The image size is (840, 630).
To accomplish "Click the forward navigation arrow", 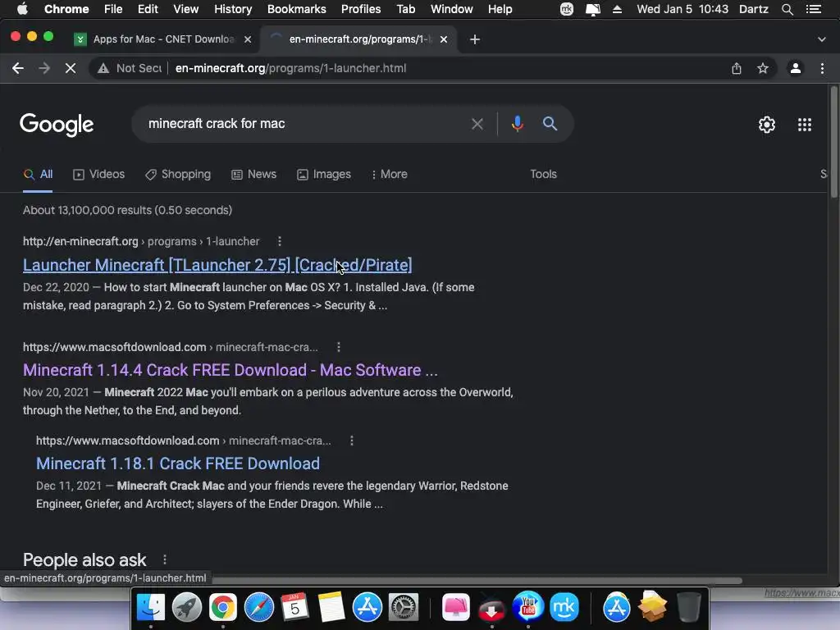I will pyautogui.click(x=44, y=68).
